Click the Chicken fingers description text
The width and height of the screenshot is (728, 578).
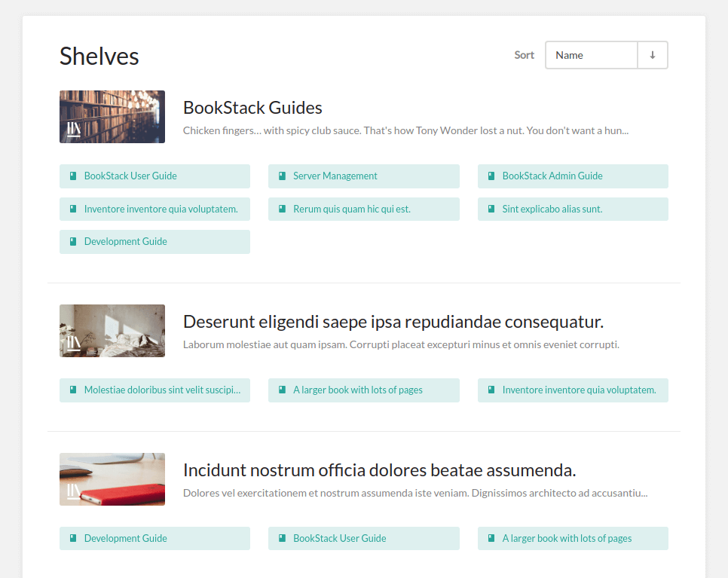pos(405,130)
